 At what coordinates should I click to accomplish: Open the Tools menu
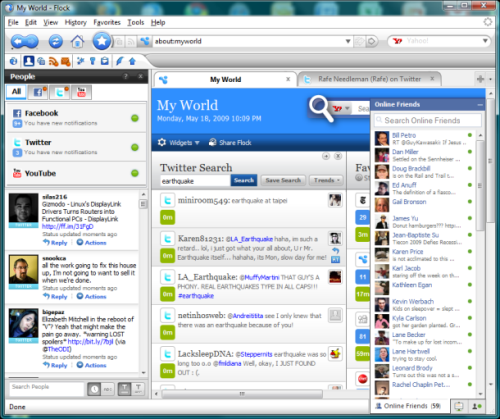pos(136,22)
